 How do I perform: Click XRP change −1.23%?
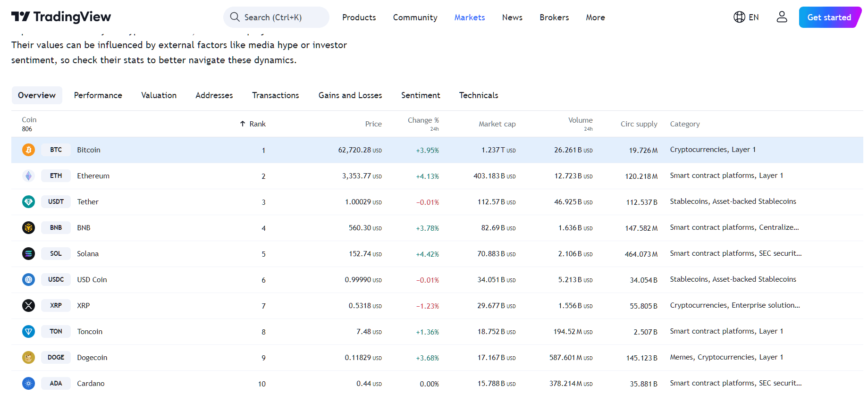coord(428,306)
